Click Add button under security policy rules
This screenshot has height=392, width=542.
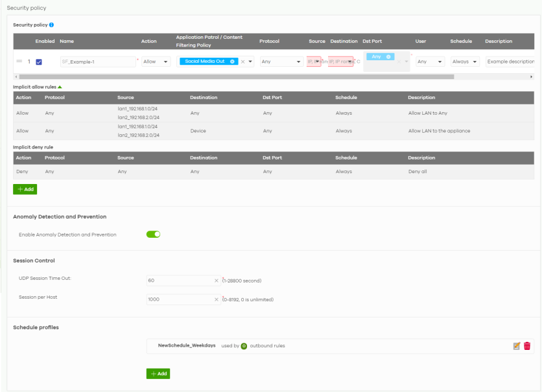pos(25,189)
